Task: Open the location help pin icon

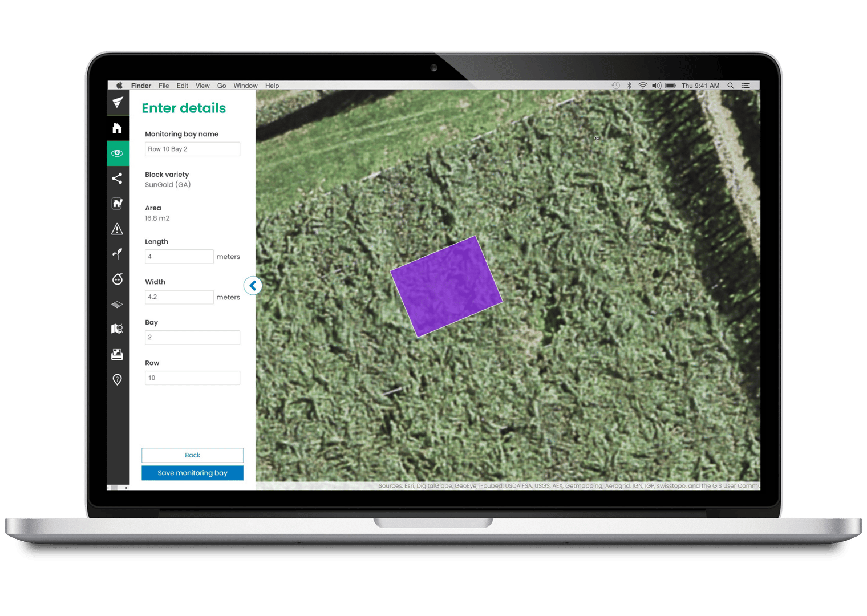Action: click(118, 379)
